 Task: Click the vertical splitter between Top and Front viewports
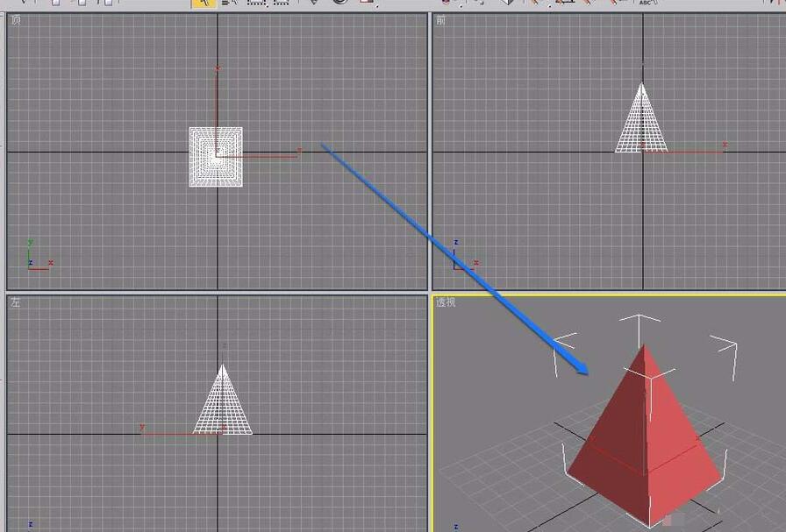tap(430, 152)
